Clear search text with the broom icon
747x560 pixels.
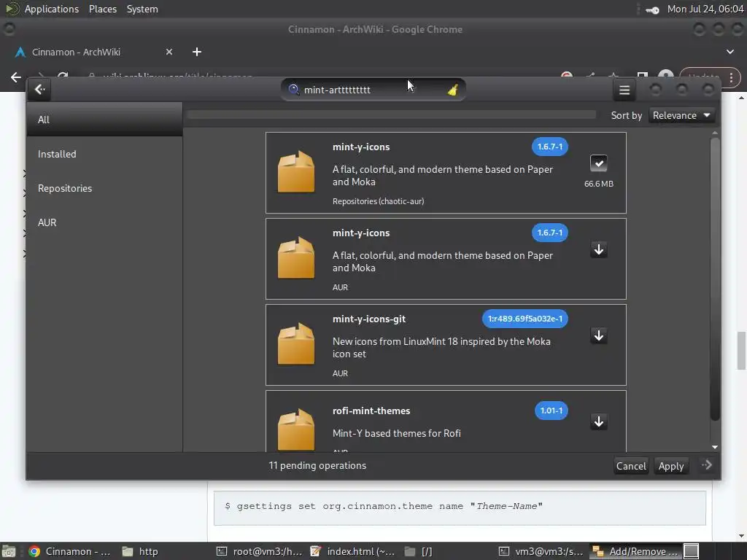[x=452, y=90]
